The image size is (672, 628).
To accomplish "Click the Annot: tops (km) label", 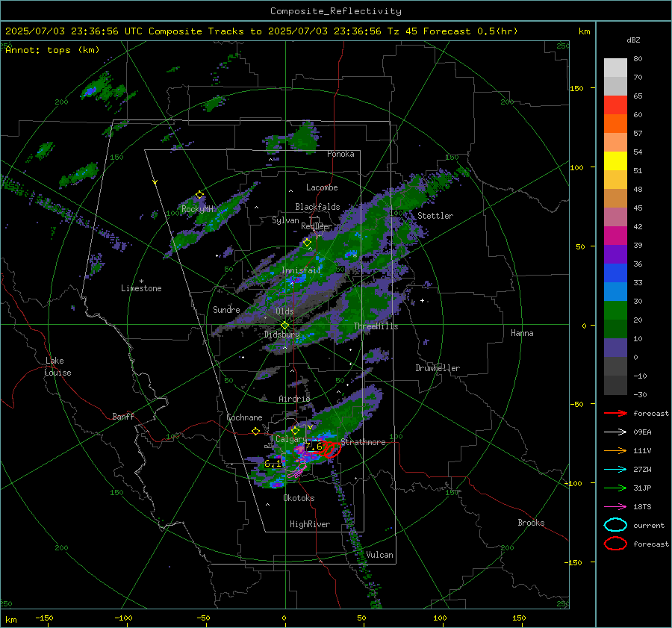I will pyautogui.click(x=52, y=50).
